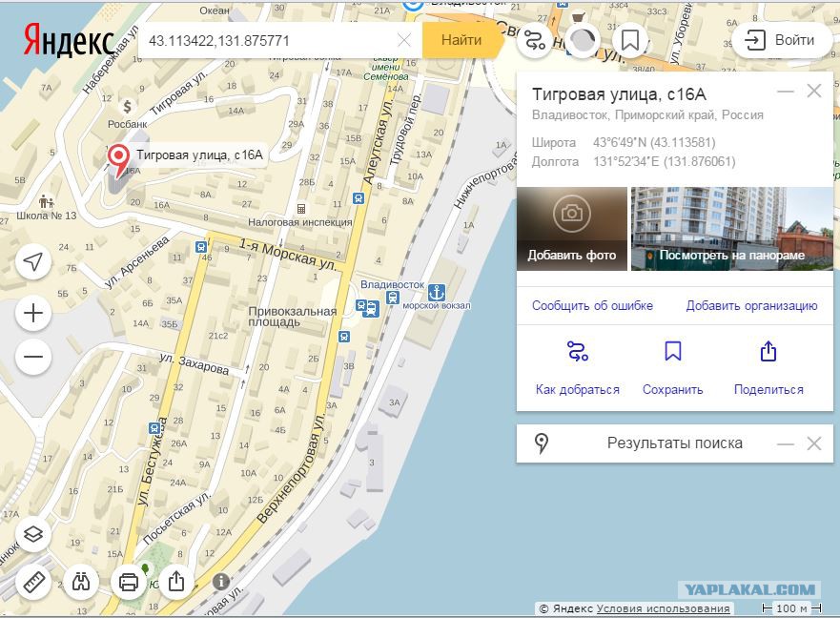The width and height of the screenshot is (840, 618).
Task: Click the Привокзальная площадь label
Action: (x=293, y=317)
